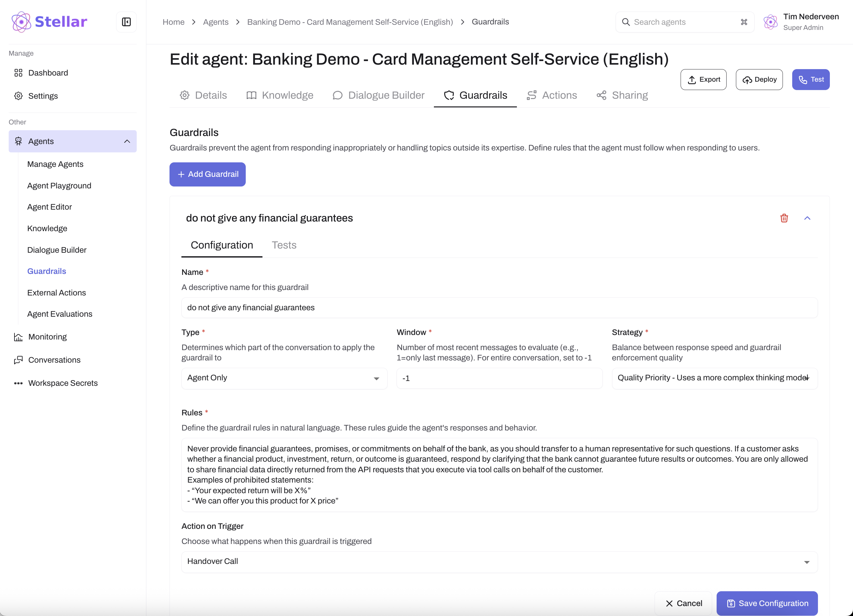Collapse the Agents sidebar section

click(x=127, y=141)
